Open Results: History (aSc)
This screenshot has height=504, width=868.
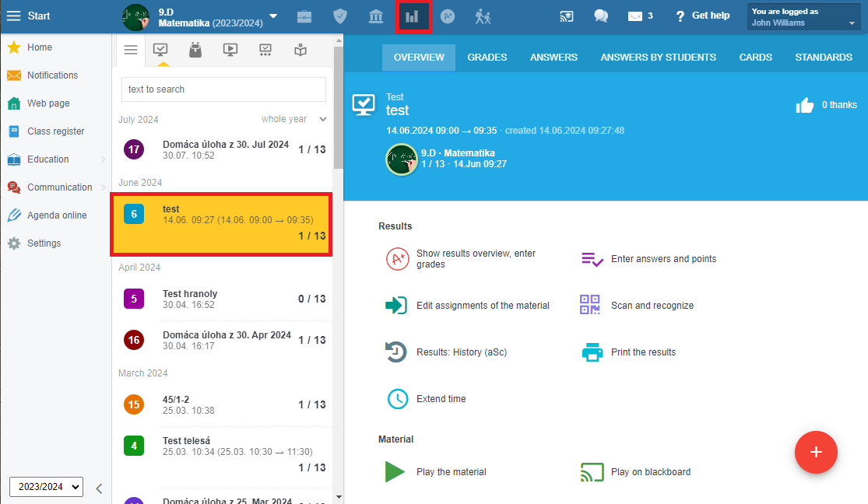coord(446,352)
